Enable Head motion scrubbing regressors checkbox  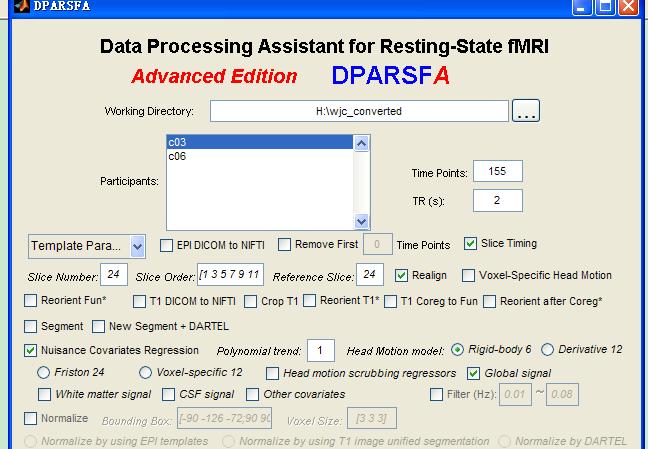tap(272, 373)
